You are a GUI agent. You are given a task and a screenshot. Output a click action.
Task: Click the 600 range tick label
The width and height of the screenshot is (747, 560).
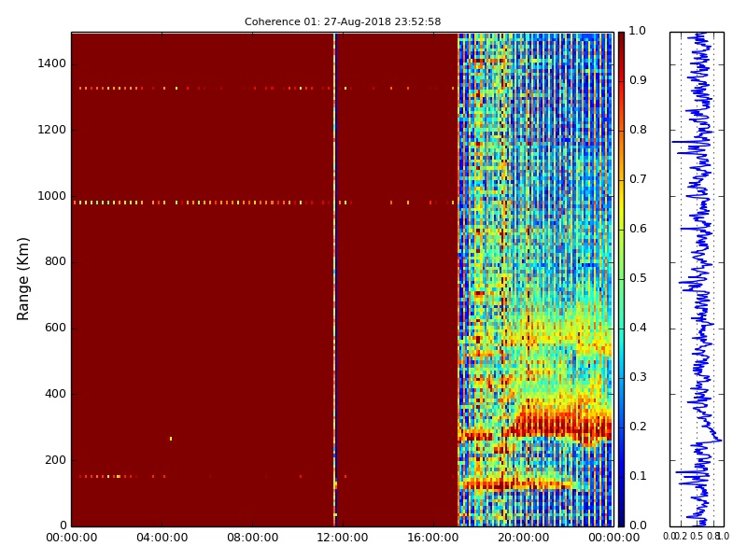pyautogui.click(x=55, y=329)
